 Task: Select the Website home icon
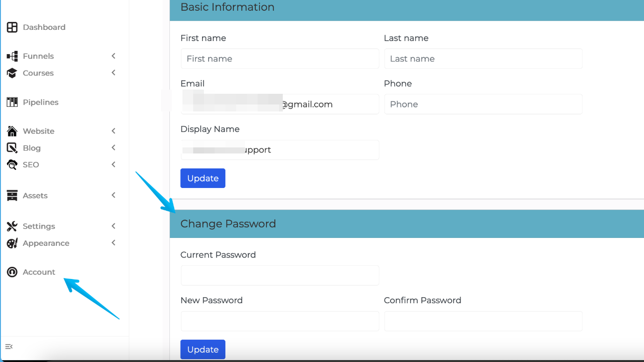pyautogui.click(x=12, y=131)
